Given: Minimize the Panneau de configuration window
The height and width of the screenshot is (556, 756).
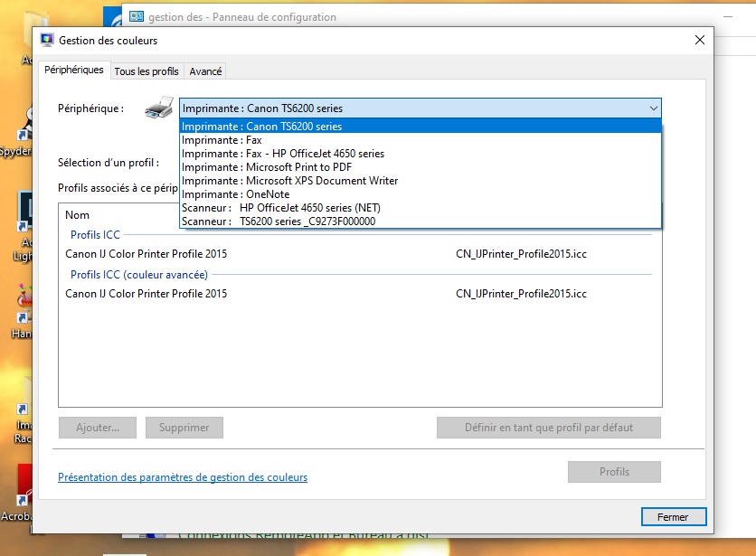Looking at the screenshot, I should (728, 17).
